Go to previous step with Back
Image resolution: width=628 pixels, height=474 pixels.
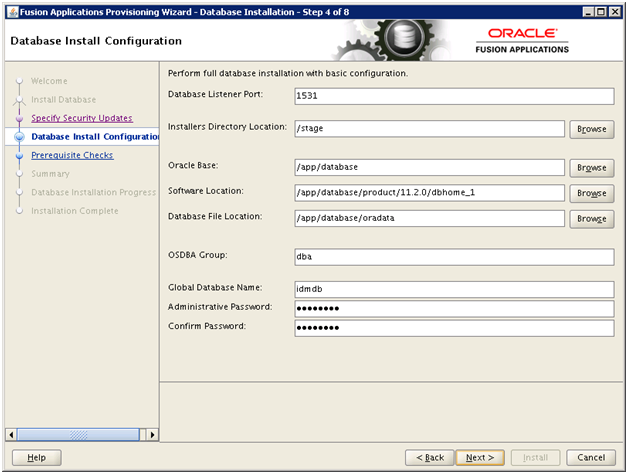[x=430, y=458]
